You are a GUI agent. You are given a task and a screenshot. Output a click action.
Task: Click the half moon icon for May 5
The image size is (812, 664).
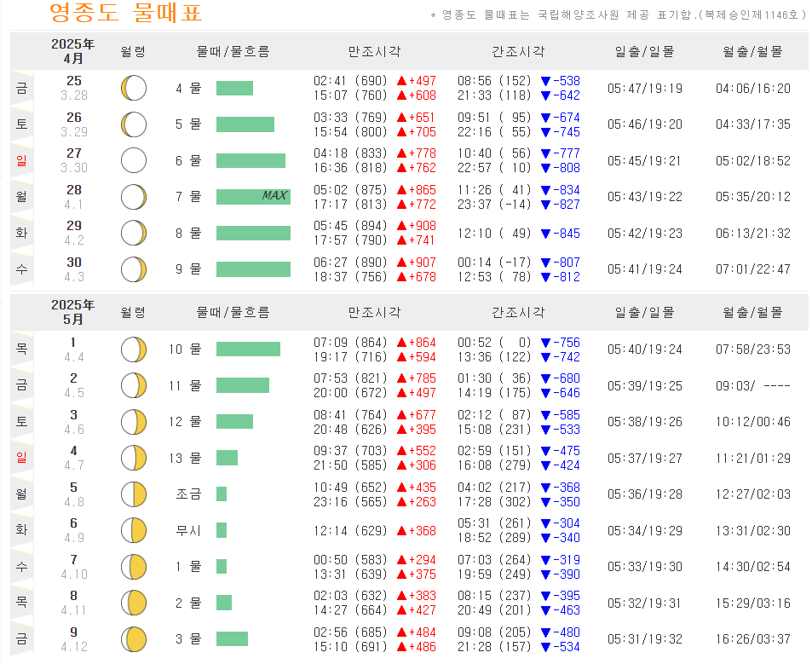point(134,494)
